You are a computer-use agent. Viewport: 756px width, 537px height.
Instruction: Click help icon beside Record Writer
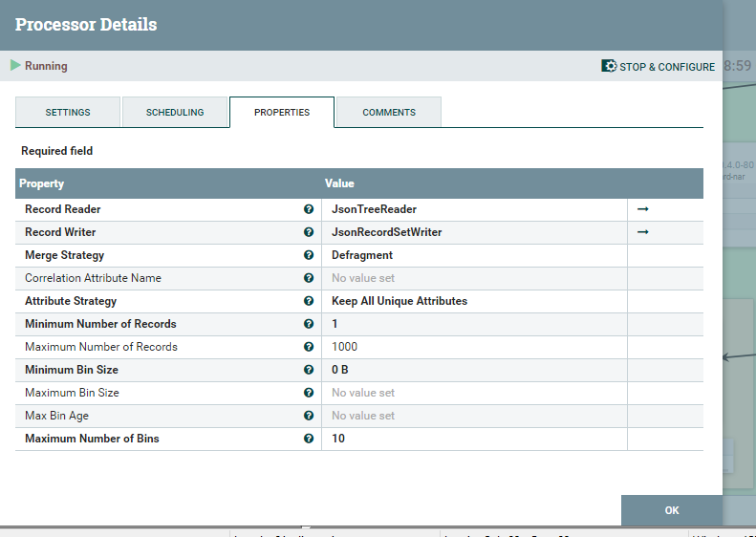point(309,232)
